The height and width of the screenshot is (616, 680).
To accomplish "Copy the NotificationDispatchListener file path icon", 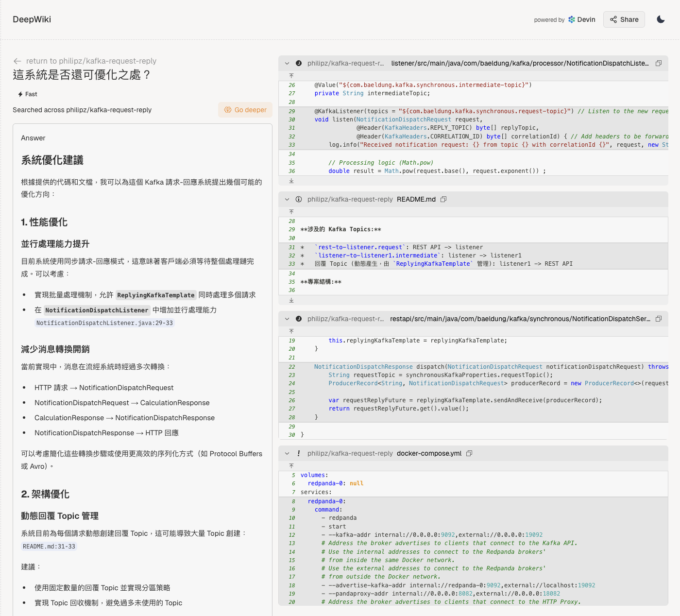I will (659, 63).
